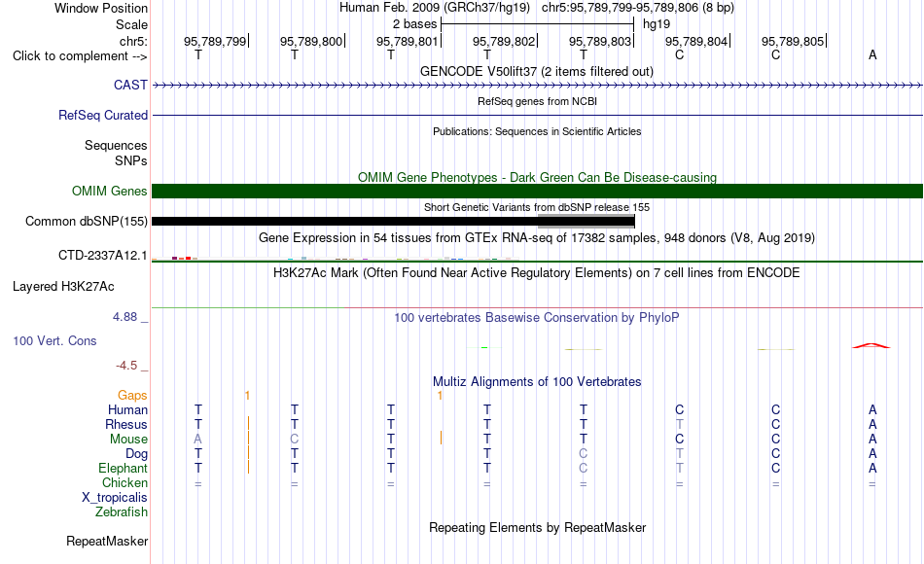
Task: Click the Human alignment row label
Action: click(127, 410)
